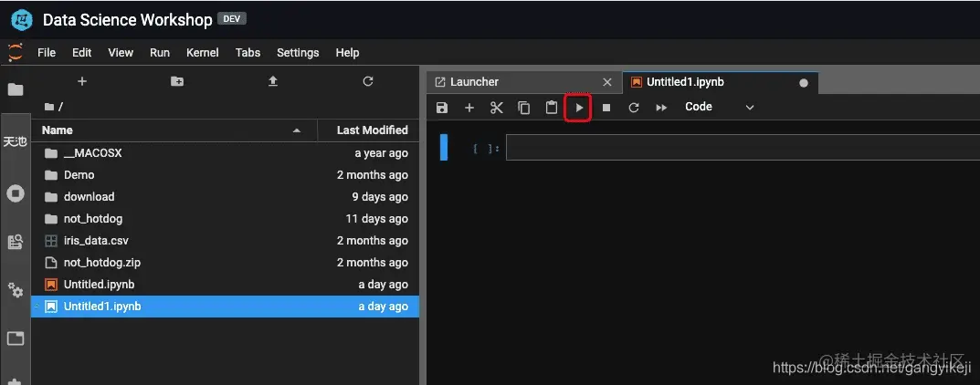980x385 pixels.
Task: Create a new launcher with plus icon
Action: click(x=82, y=81)
